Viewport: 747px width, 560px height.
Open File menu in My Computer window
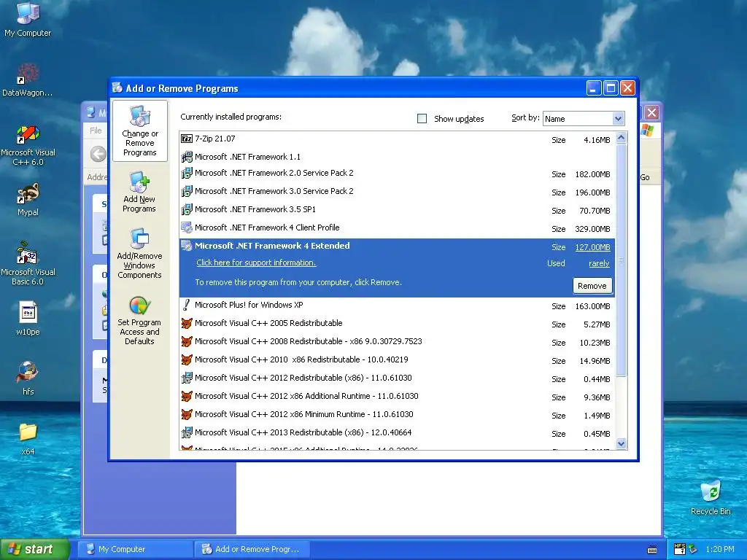(96, 131)
